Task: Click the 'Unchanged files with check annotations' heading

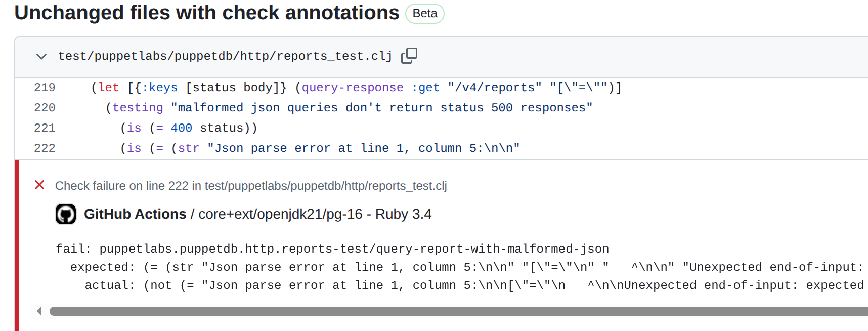Action: pyautogui.click(x=206, y=13)
